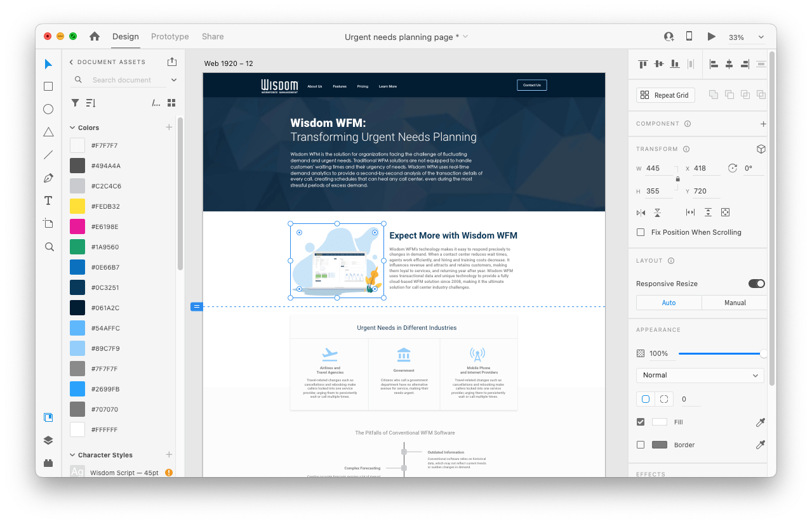Open the Plugins panel icon
This screenshot has width=812, height=524.
tap(48, 463)
